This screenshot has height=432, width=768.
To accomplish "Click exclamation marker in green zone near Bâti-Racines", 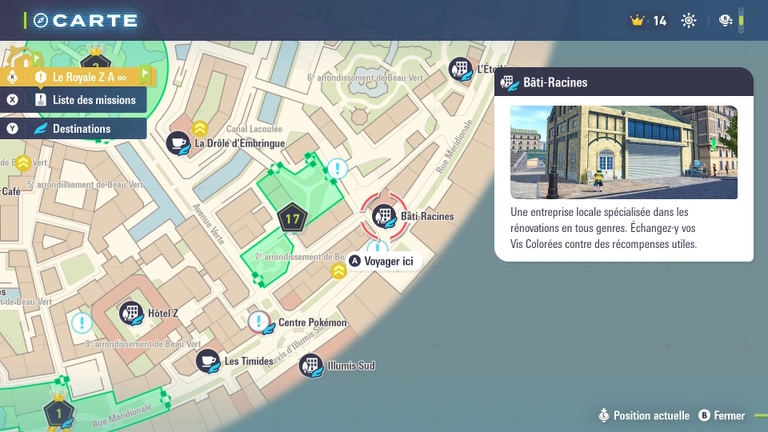I will pos(338,168).
